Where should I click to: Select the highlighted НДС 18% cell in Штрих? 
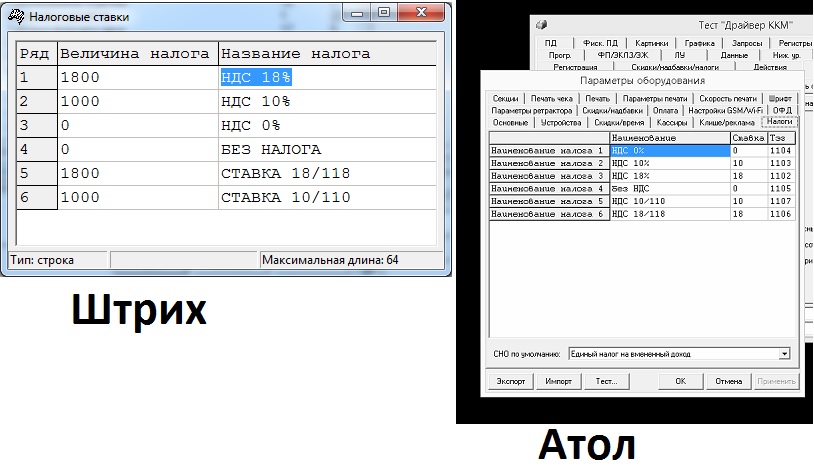327,77
